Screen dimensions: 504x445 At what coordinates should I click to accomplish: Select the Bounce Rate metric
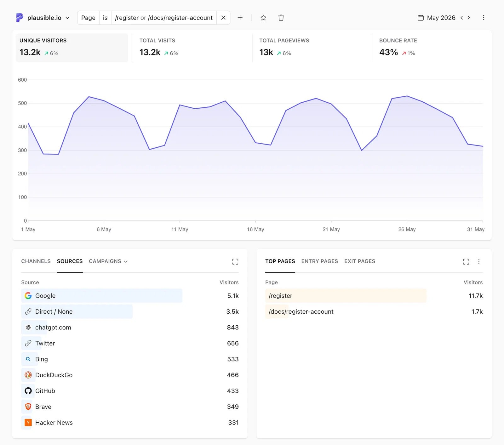tap(432, 48)
